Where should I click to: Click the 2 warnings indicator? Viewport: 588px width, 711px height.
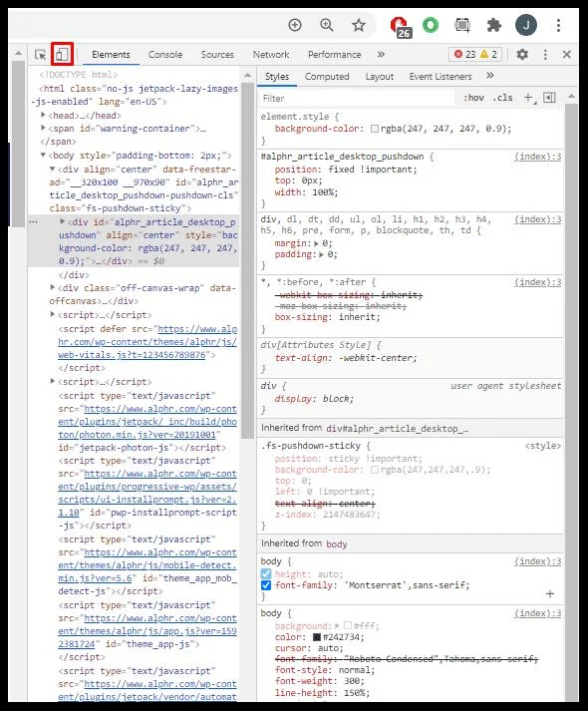tap(489, 55)
